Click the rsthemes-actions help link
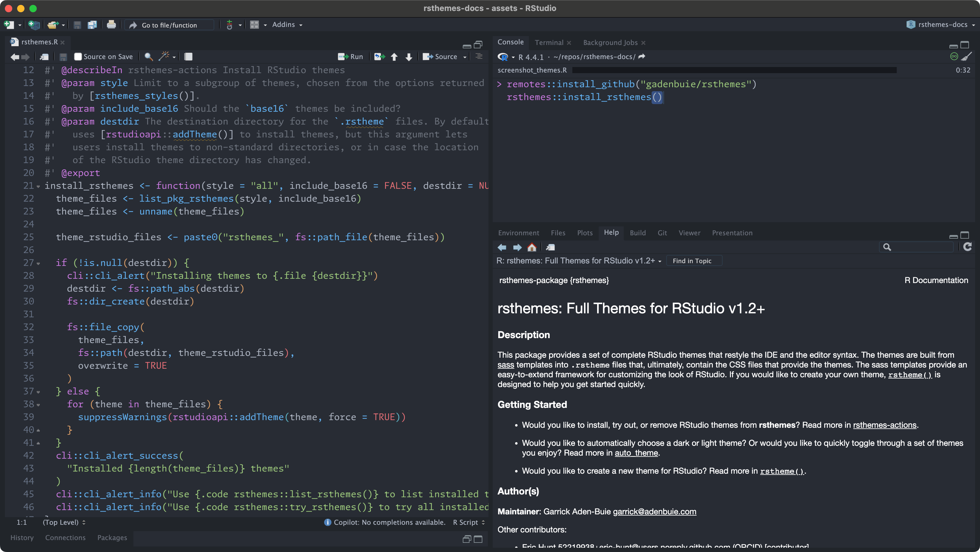 point(885,425)
